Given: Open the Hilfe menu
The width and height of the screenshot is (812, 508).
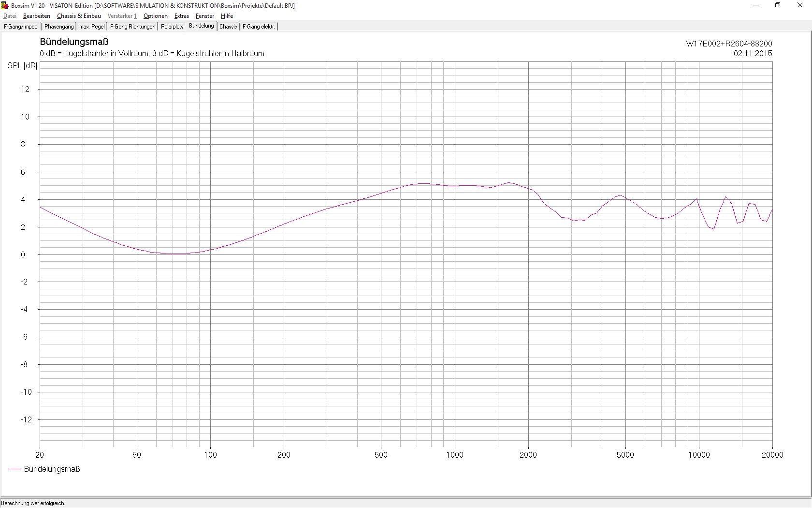Looking at the screenshot, I should [227, 16].
